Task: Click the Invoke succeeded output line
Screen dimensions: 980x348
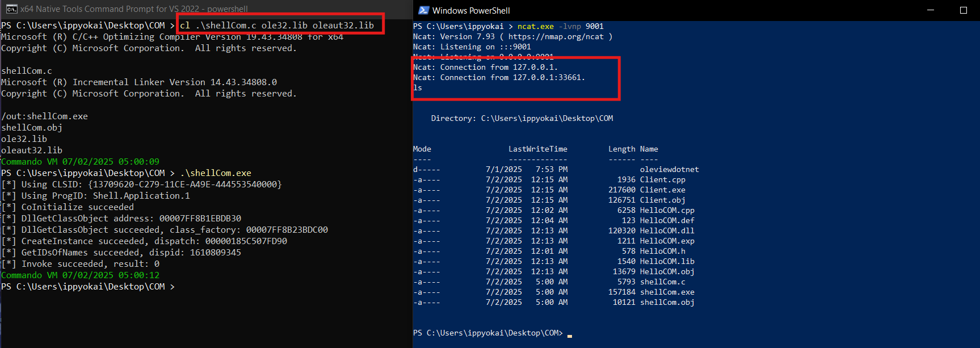Action: pos(90,264)
